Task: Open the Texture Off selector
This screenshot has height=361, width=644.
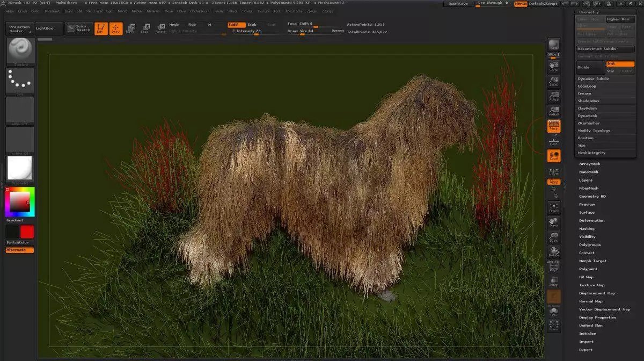Action: (20, 141)
